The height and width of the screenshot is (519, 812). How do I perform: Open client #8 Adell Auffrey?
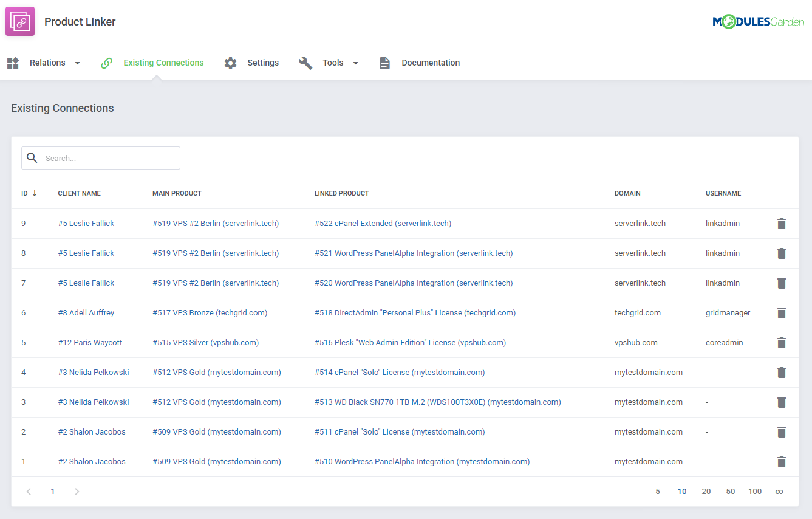point(86,313)
